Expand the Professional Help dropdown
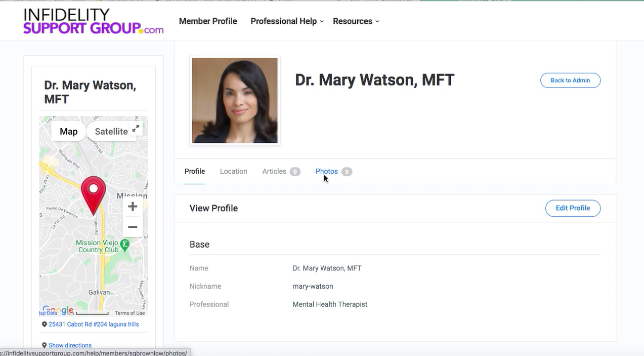This screenshot has height=356, width=644. click(x=287, y=21)
